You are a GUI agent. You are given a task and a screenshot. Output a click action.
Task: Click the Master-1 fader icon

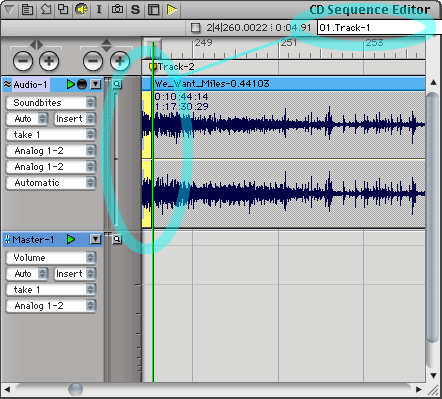pos(7,239)
